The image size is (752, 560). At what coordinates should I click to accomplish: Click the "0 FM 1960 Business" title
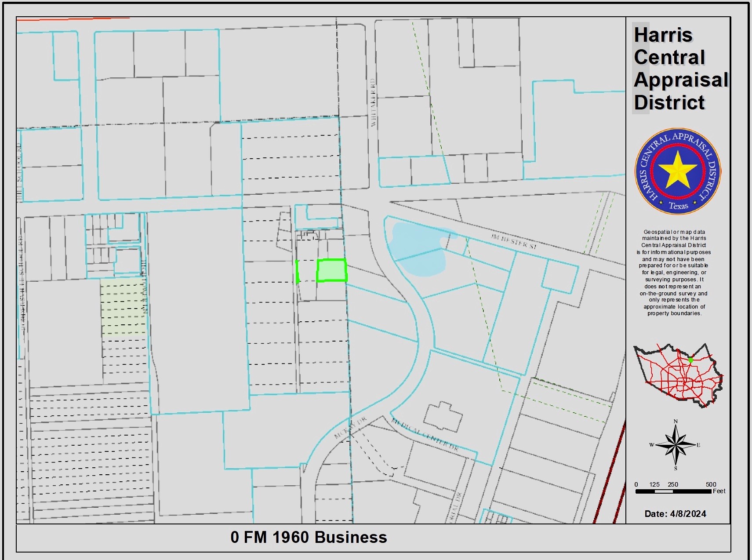click(x=309, y=537)
